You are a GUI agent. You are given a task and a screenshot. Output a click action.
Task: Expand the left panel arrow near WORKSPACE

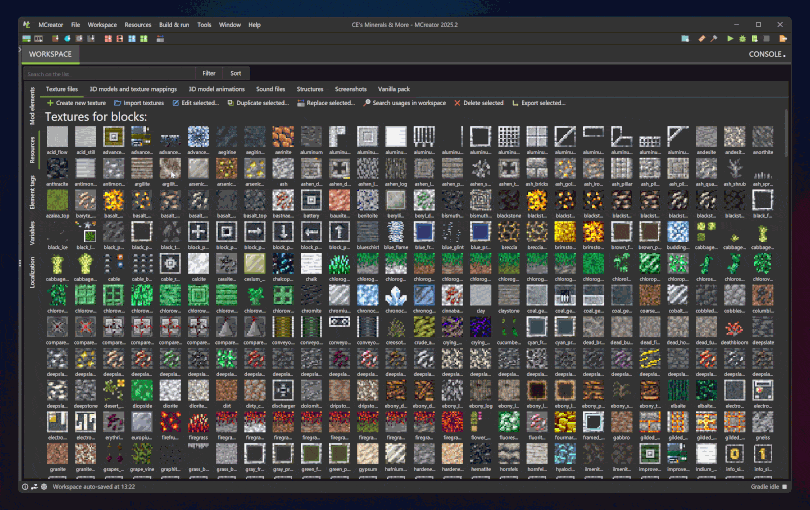click(x=20, y=50)
